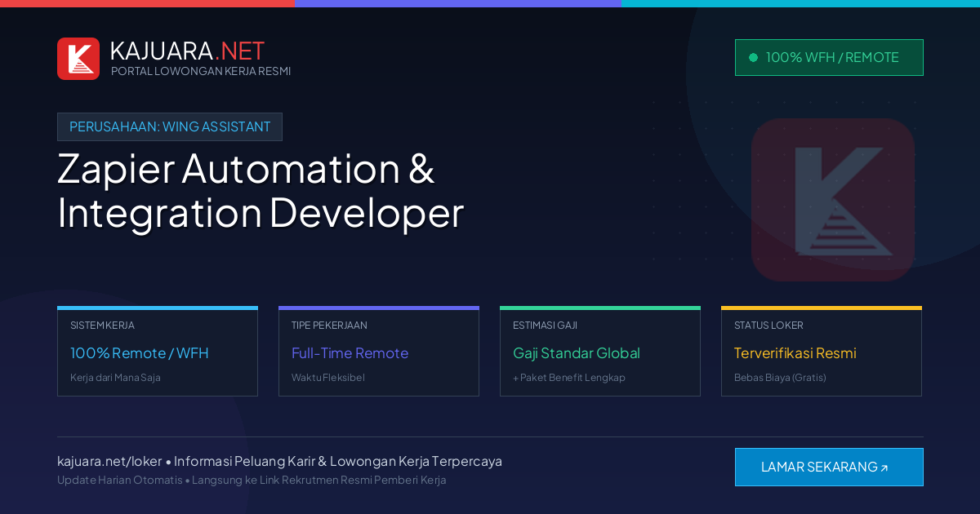Click the KAJUARA.NET site name
980x514 pixels.
[187, 51]
